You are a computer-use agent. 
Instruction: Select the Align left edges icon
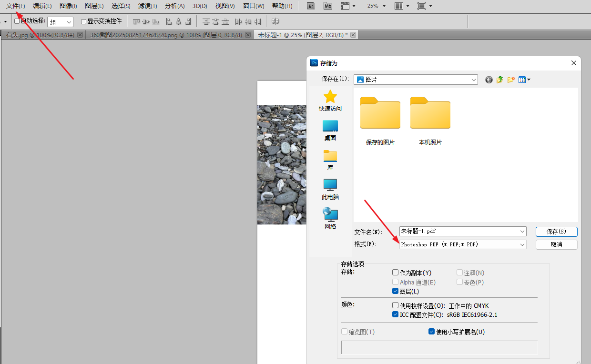(168, 21)
